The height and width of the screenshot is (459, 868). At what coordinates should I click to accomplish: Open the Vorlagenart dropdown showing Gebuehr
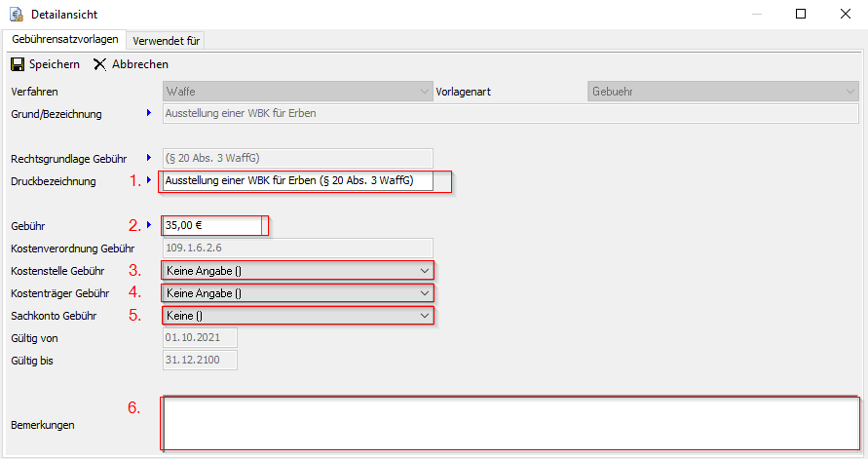[x=849, y=92]
